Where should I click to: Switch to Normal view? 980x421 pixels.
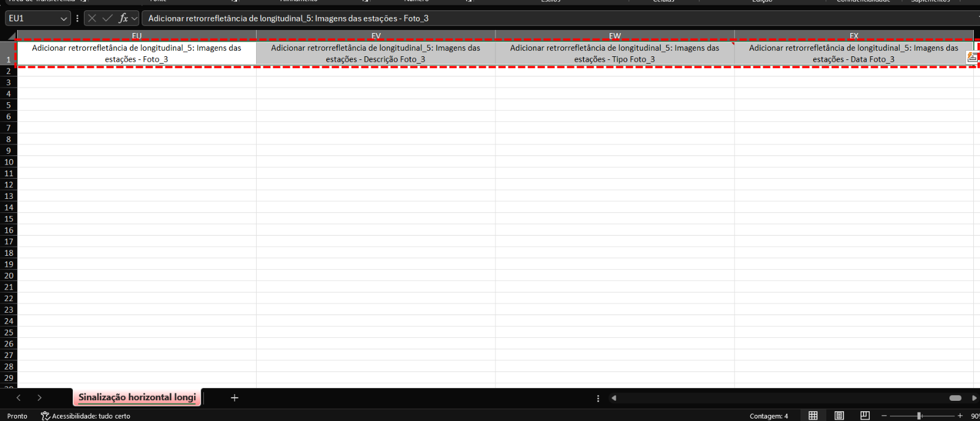[813, 416]
